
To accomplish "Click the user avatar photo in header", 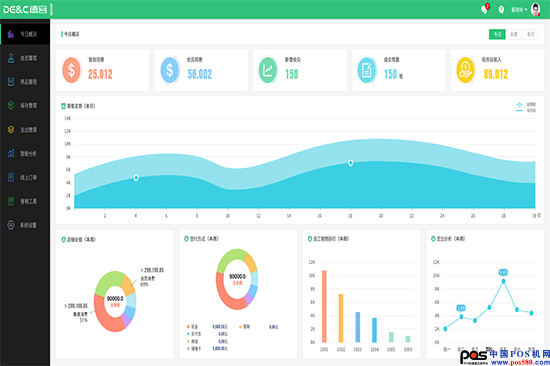I will pos(536,9).
